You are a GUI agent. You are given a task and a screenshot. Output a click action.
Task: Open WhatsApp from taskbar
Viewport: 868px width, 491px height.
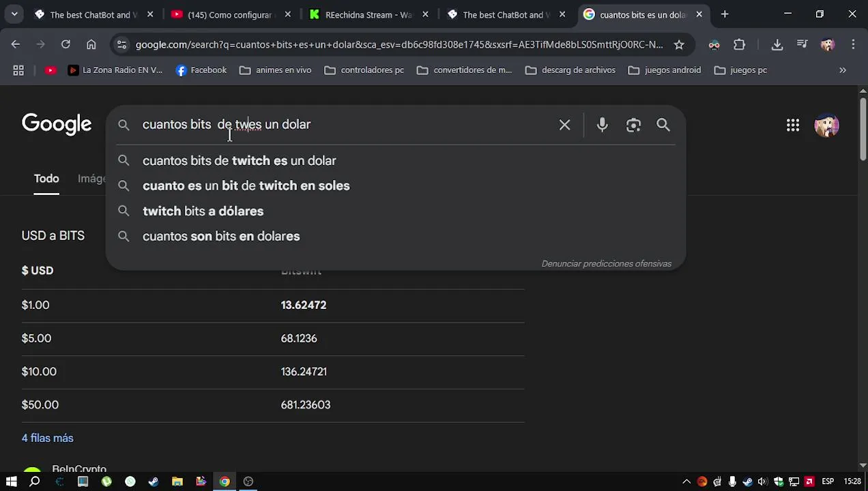coord(130,481)
